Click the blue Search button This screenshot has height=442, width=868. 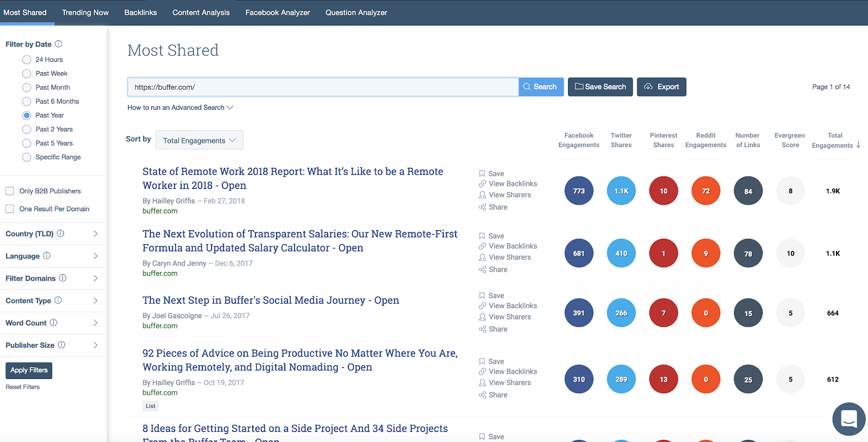coord(541,87)
